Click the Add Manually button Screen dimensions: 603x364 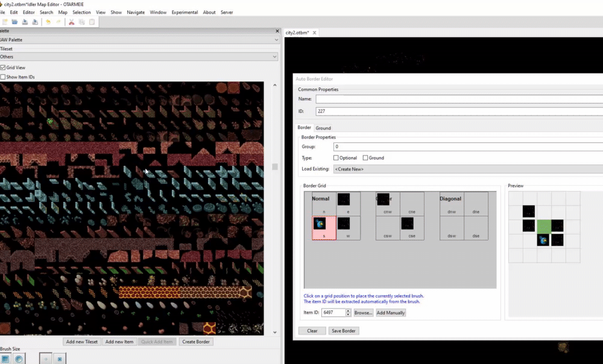click(390, 313)
